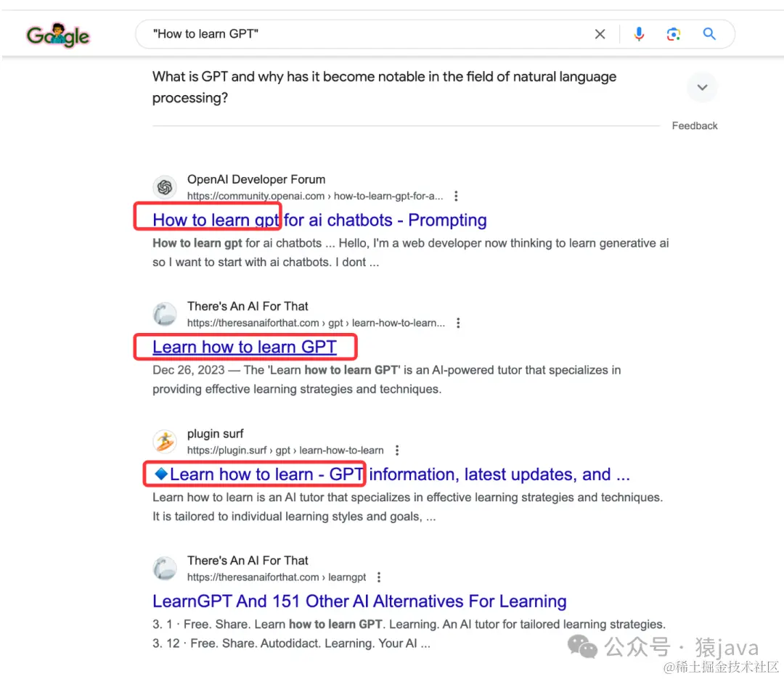Click the OpenAI Developer Forum site name
The width and height of the screenshot is (784, 679).
point(256,179)
